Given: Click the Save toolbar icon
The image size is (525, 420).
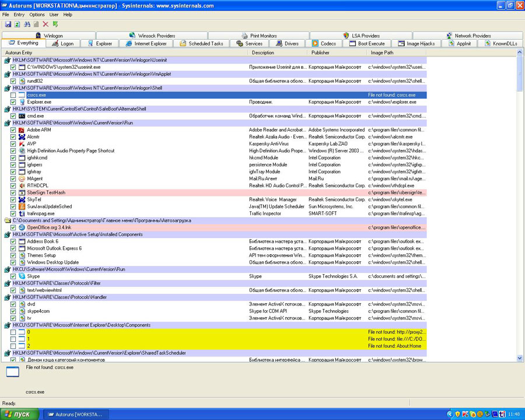Looking at the screenshot, I should 8,24.
